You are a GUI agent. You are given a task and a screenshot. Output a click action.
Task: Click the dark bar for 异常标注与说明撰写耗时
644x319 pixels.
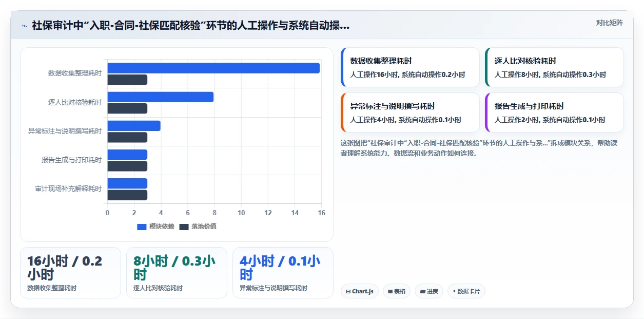tap(127, 137)
